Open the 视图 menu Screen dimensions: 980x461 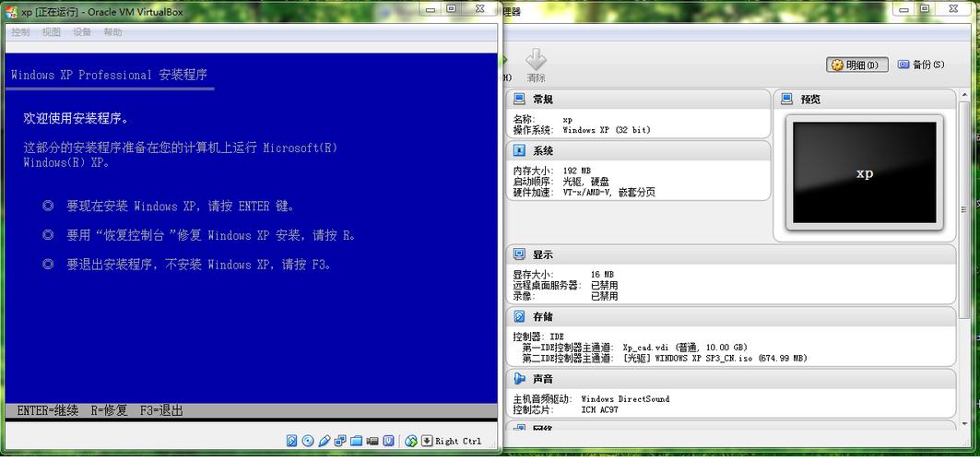click(52, 32)
